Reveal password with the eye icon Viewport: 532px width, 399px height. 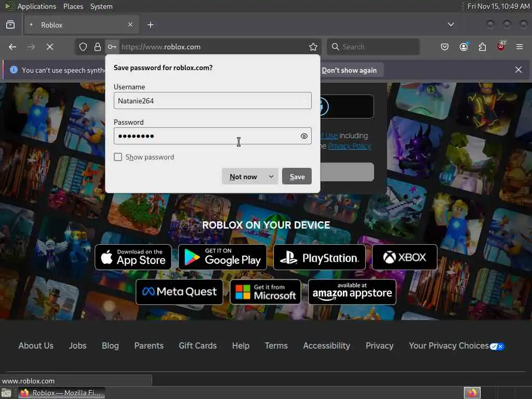click(x=304, y=136)
